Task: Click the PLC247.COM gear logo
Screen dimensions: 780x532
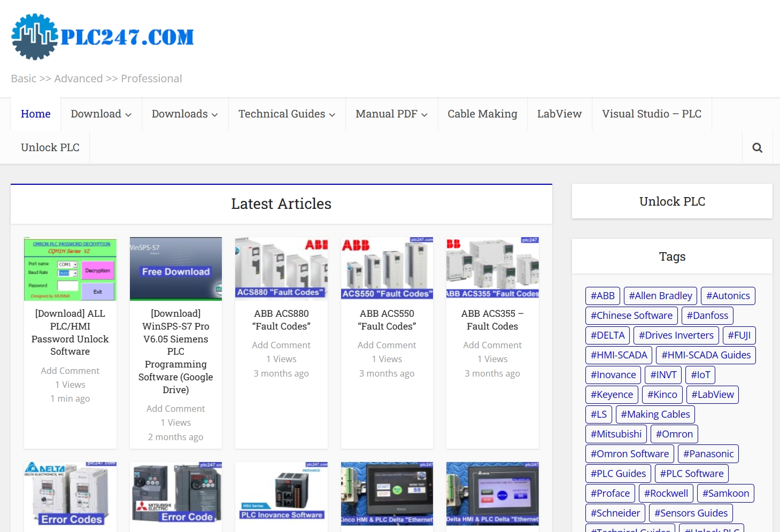Action: [102, 36]
